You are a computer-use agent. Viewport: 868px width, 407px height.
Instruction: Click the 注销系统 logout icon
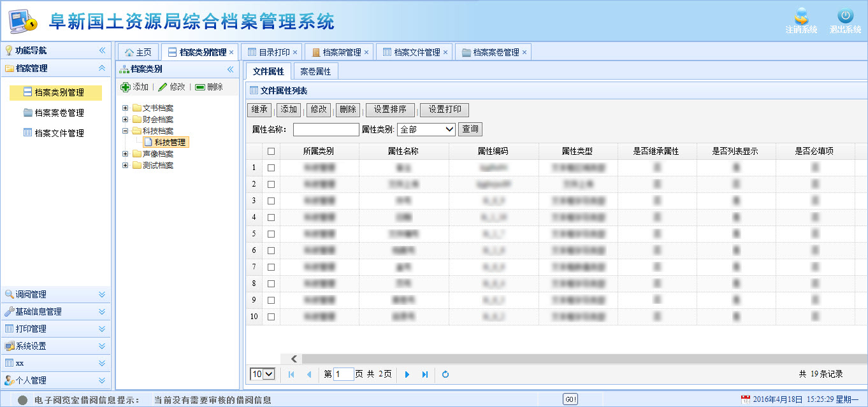(x=801, y=17)
